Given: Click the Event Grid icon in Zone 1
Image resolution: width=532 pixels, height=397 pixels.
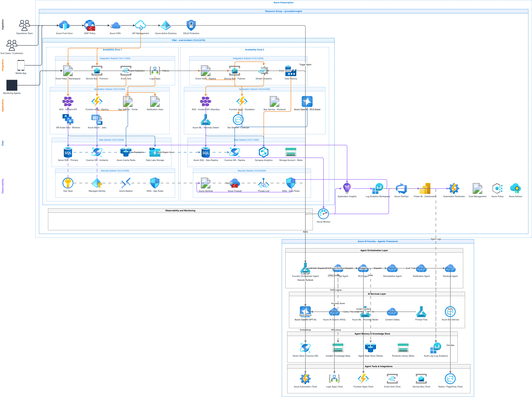Looking at the screenshot, I should coord(126,71).
